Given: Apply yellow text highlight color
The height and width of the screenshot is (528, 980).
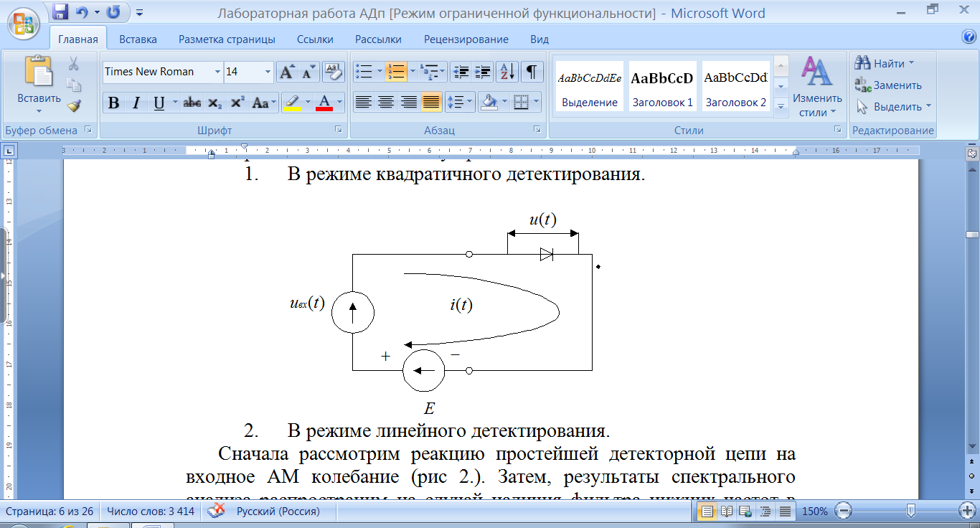Looking at the screenshot, I should (x=292, y=103).
